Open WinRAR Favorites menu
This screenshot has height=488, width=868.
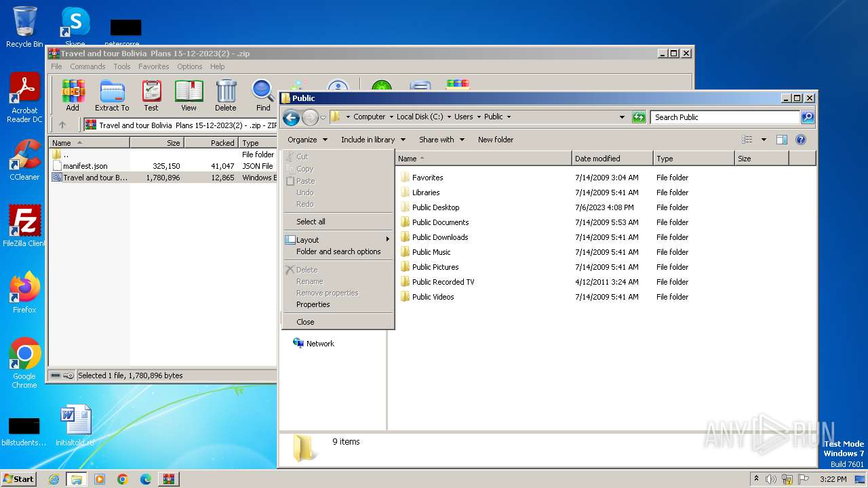(x=154, y=66)
